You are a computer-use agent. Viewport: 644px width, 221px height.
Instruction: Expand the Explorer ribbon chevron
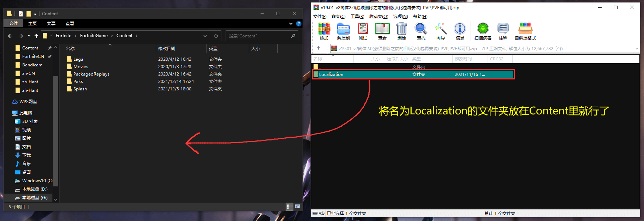[291, 24]
